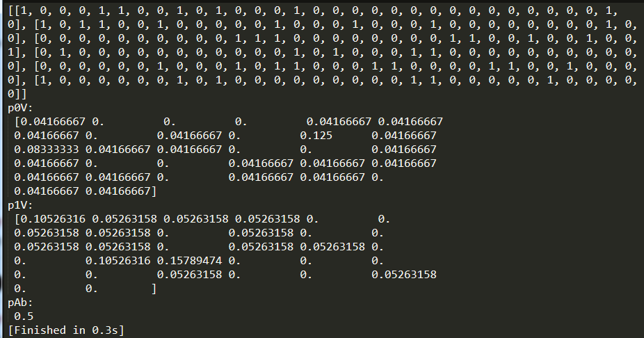
Task: Click the 0.15789474 value in p1V
Action: click(x=189, y=261)
